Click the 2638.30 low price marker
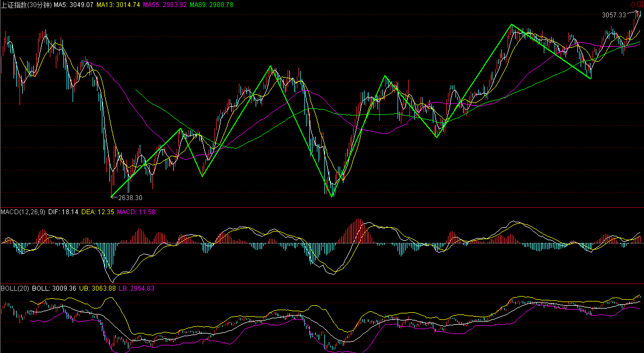The width and height of the screenshot is (644, 353). coord(130,198)
